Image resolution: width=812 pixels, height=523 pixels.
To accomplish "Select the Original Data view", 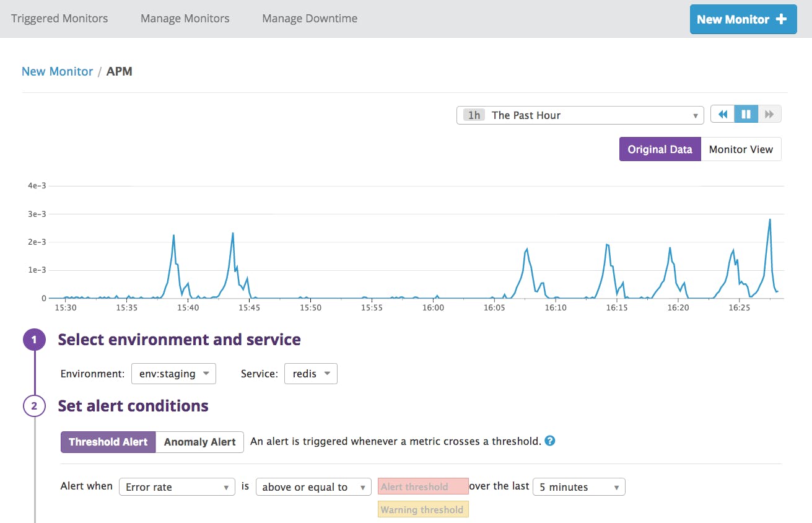I will (x=660, y=149).
